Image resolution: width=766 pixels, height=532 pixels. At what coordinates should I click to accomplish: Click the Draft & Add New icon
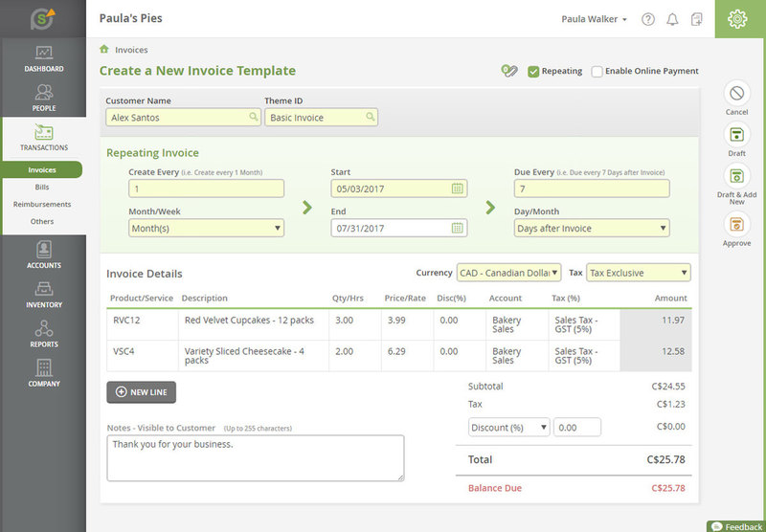point(736,176)
